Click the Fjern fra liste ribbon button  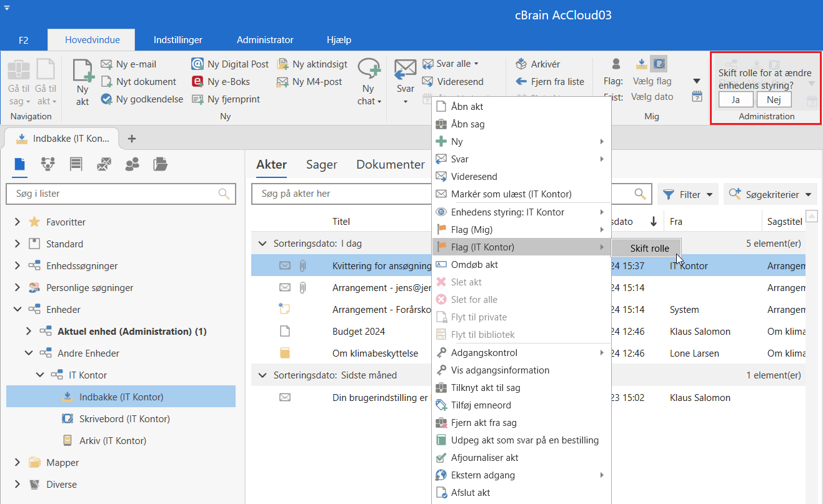(x=550, y=82)
